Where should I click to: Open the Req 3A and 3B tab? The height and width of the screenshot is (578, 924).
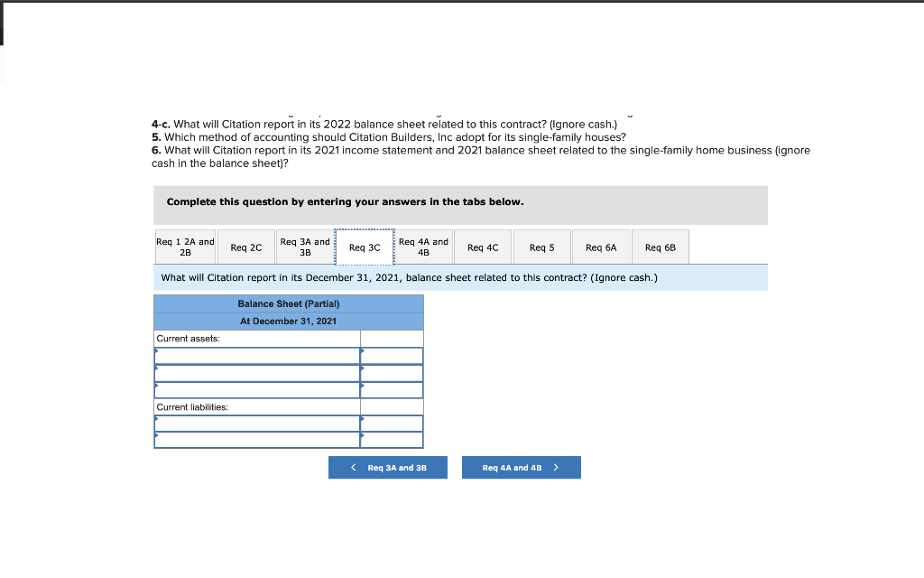(x=305, y=247)
